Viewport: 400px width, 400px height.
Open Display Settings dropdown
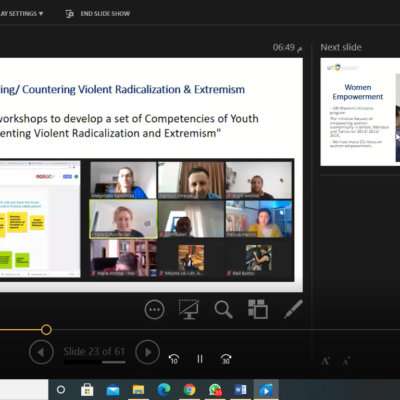click(22, 14)
